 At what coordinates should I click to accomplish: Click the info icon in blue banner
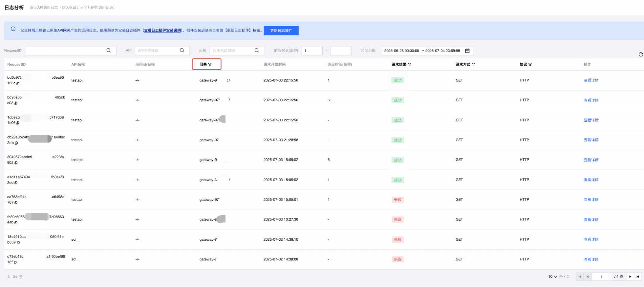pyautogui.click(x=13, y=29)
